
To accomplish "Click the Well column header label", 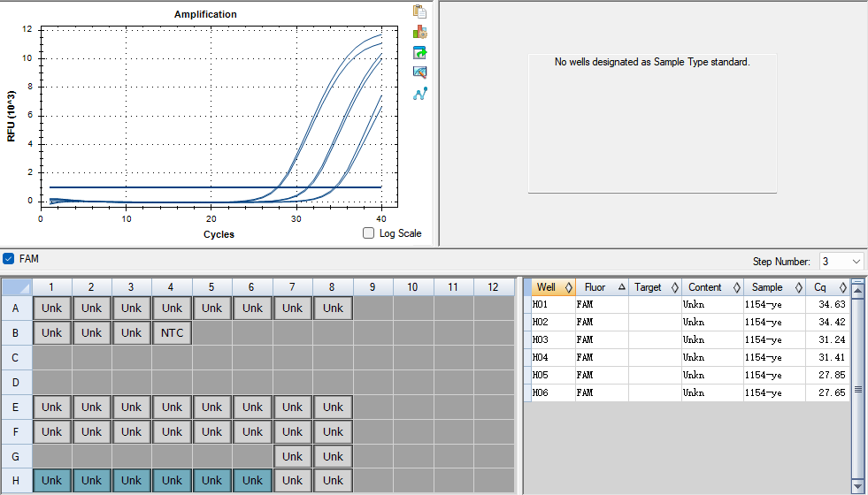I will [x=546, y=287].
